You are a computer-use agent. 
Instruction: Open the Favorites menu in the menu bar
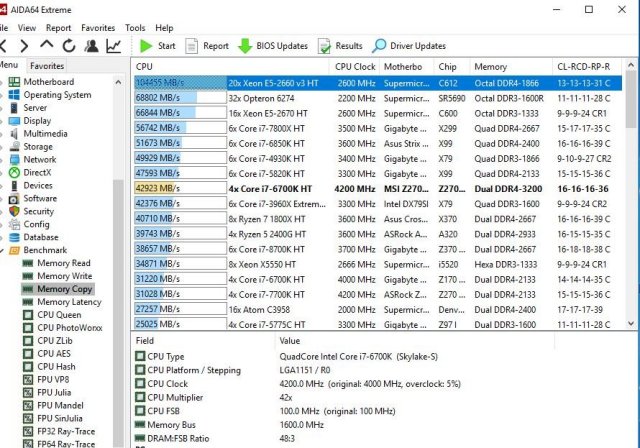coord(97,28)
